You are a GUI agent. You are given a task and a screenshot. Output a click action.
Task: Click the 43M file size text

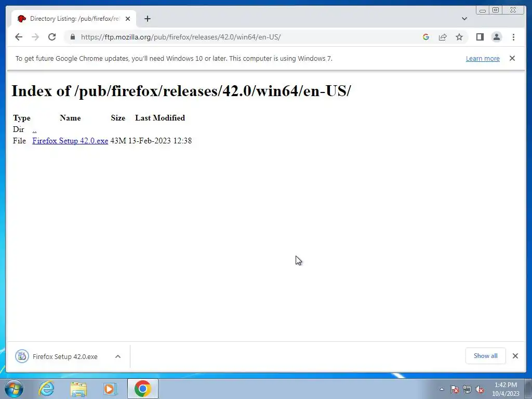coord(118,141)
